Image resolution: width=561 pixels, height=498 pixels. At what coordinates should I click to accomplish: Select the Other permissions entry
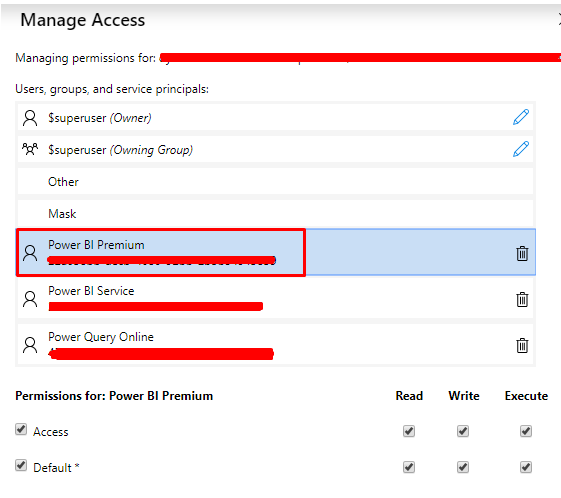pos(275,181)
